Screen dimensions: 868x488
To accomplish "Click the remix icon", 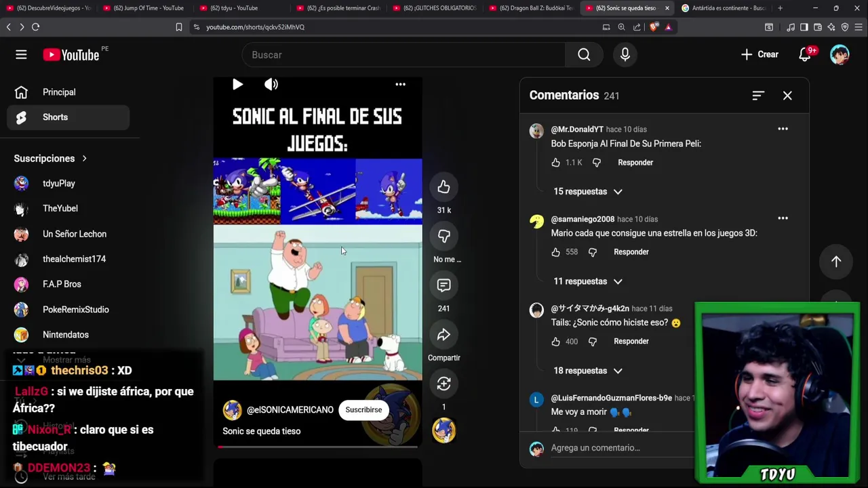I will (443, 384).
